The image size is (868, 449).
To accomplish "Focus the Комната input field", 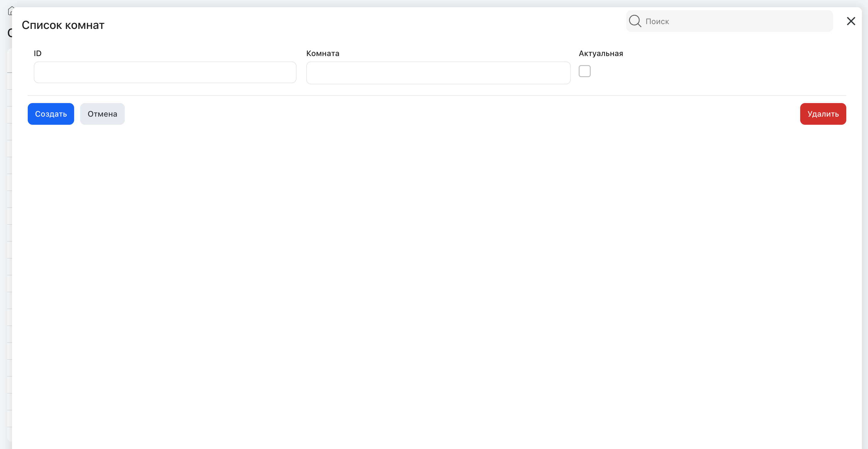I will click(x=438, y=73).
